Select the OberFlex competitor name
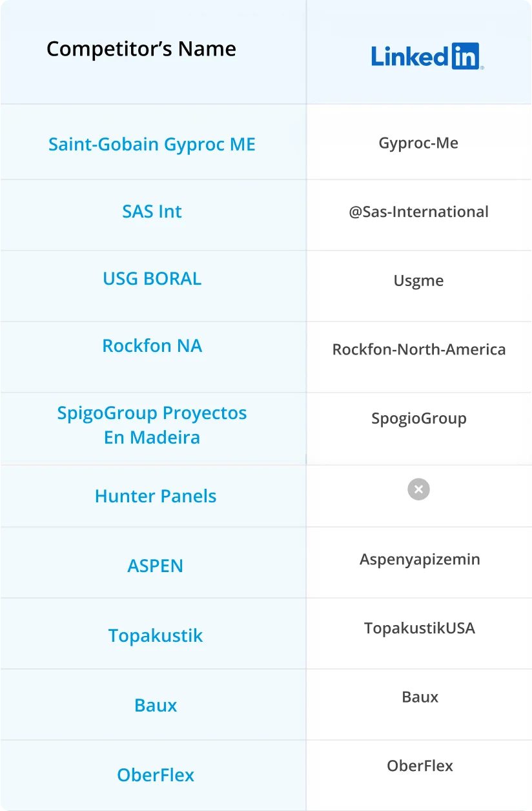 click(x=155, y=775)
